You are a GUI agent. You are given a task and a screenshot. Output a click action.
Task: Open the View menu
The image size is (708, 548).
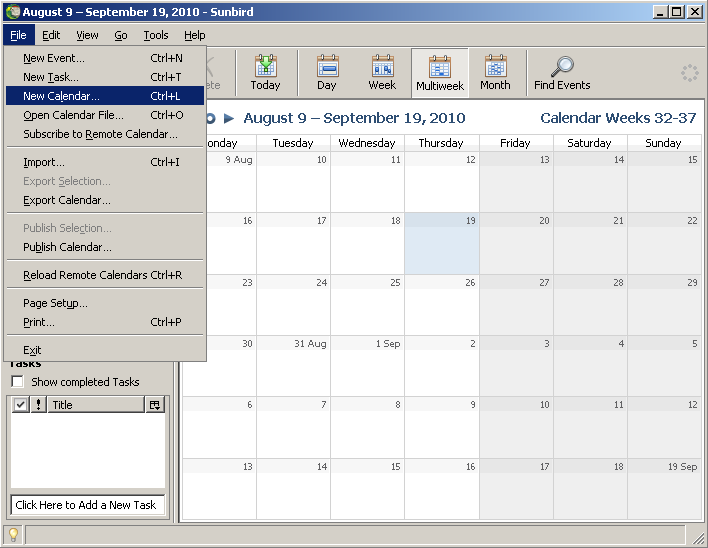point(87,35)
